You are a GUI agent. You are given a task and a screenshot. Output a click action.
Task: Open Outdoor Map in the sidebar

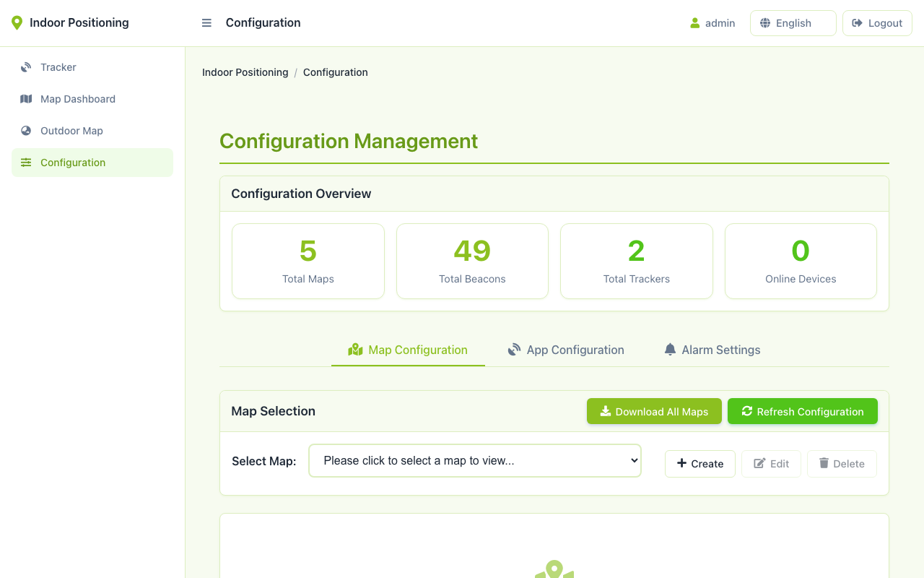click(x=92, y=131)
